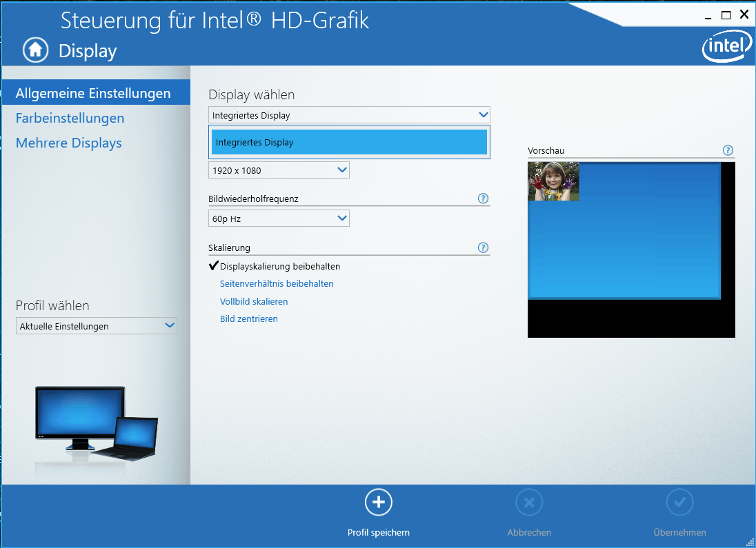Click the Abbrechen label

click(x=529, y=533)
